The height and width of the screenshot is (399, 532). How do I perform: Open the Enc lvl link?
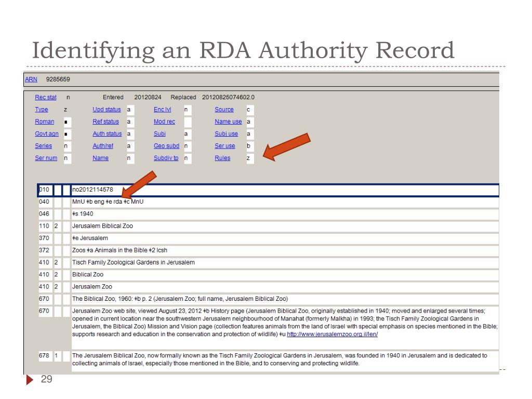tap(162, 110)
